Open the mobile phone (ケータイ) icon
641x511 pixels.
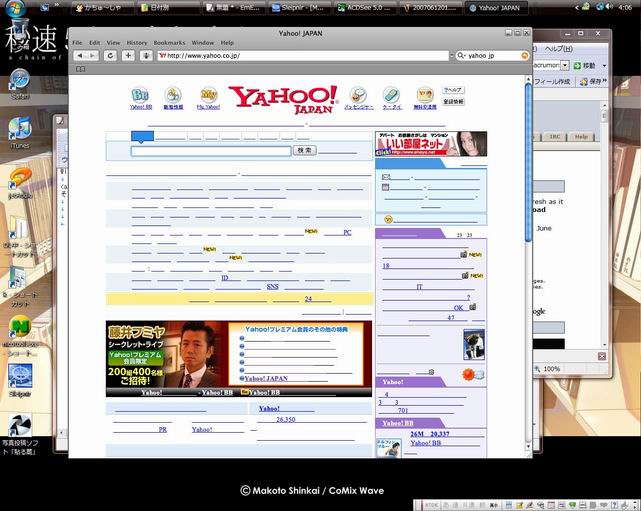(x=392, y=95)
